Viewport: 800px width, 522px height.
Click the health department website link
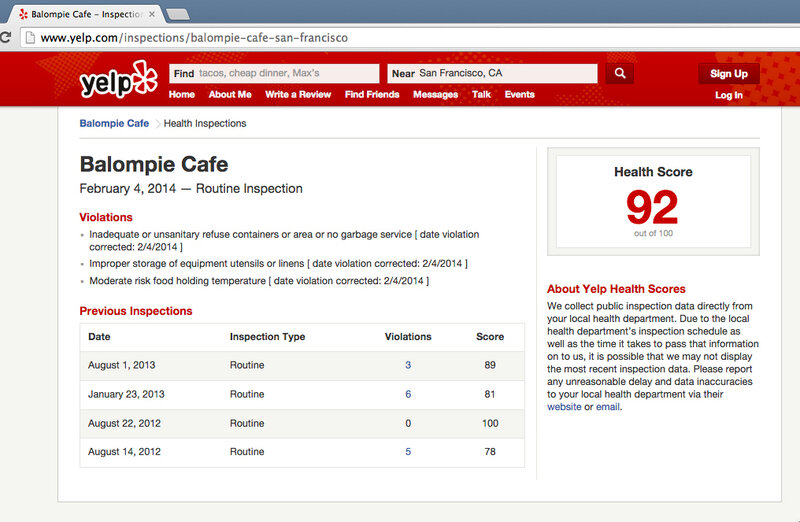coord(564,407)
